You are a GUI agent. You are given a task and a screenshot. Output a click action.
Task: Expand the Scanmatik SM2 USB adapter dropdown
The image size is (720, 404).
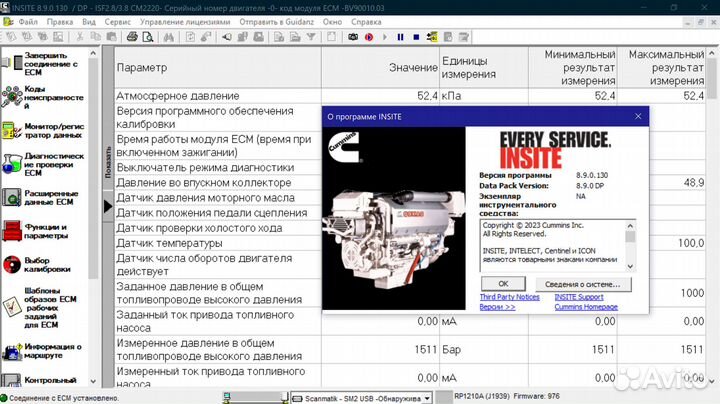pos(427,398)
